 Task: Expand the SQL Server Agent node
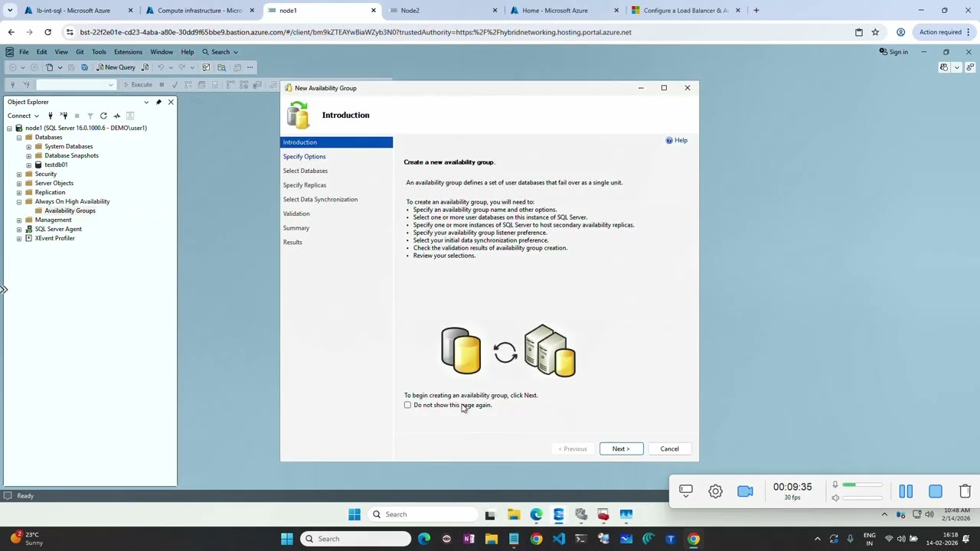[19, 229]
